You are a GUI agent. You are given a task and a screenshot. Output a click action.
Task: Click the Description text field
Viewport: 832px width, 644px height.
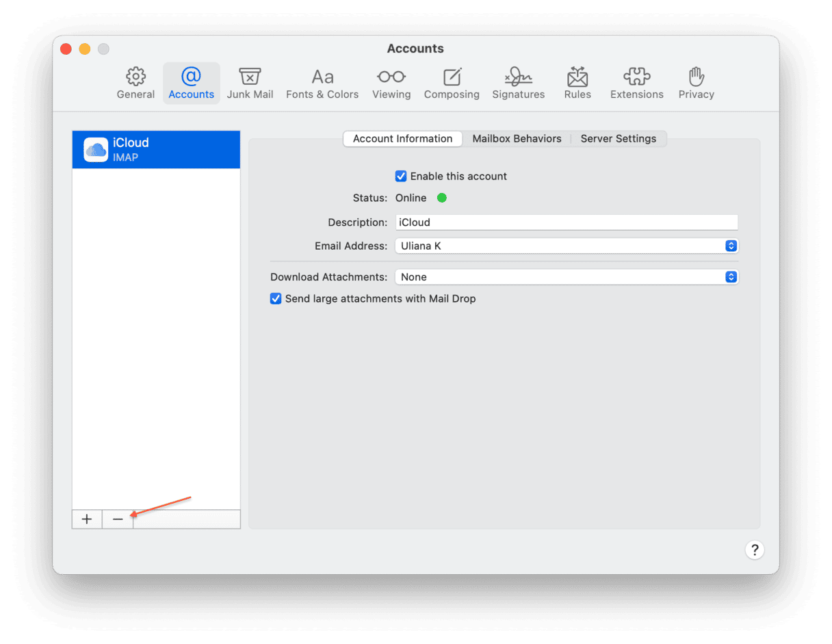(x=567, y=222)
